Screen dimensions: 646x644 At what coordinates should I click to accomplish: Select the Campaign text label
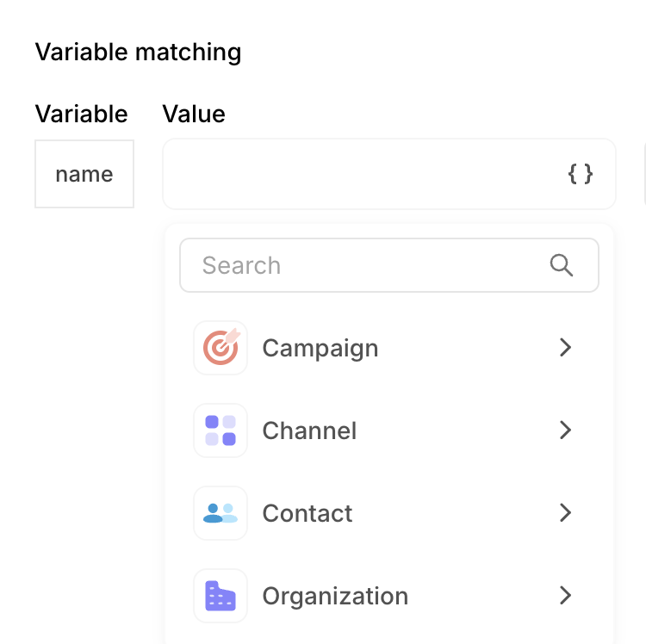[x=320, y=348]
